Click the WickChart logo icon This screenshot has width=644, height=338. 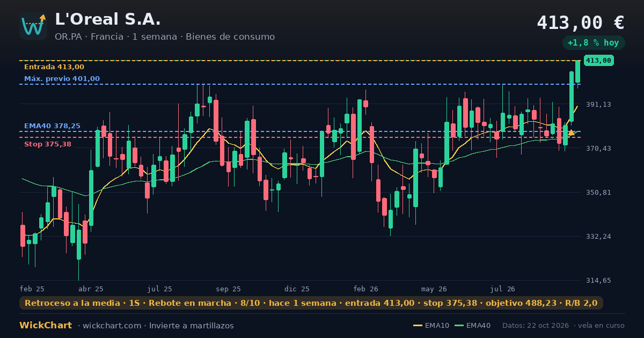[33, 26]
